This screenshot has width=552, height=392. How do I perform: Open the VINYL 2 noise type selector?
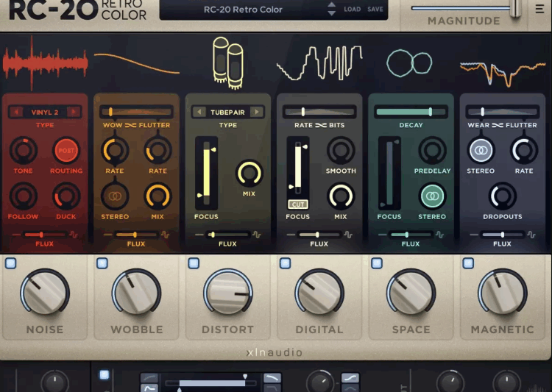[45, 113]
